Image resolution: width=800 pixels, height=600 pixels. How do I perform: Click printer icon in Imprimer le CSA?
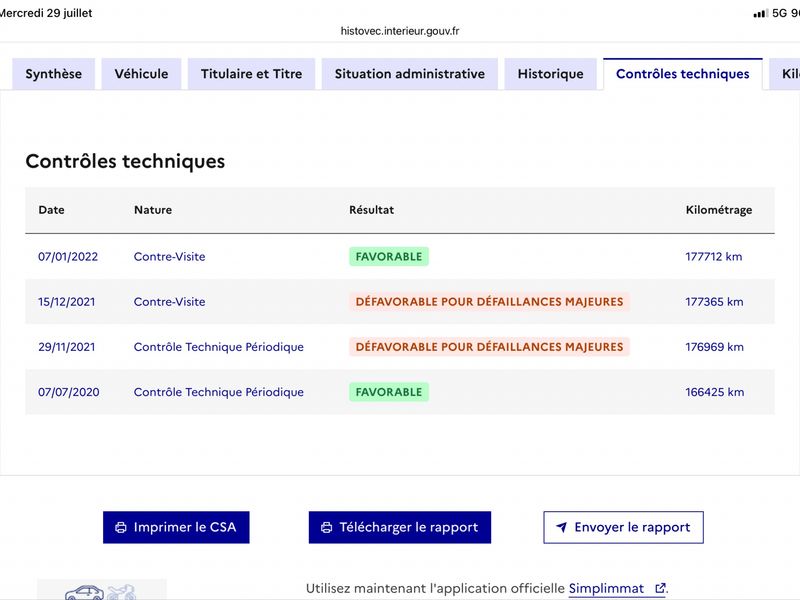click(x=121, y=528)
